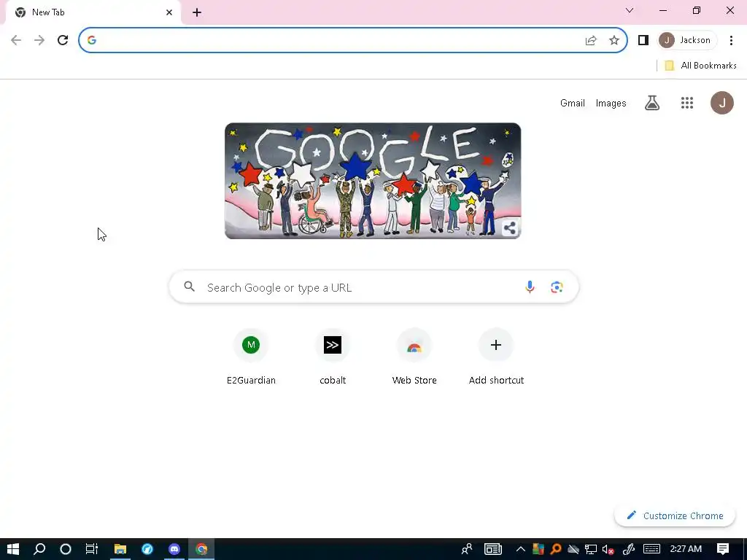Click the Search Google or type a URL box

(x=374, y=287)
